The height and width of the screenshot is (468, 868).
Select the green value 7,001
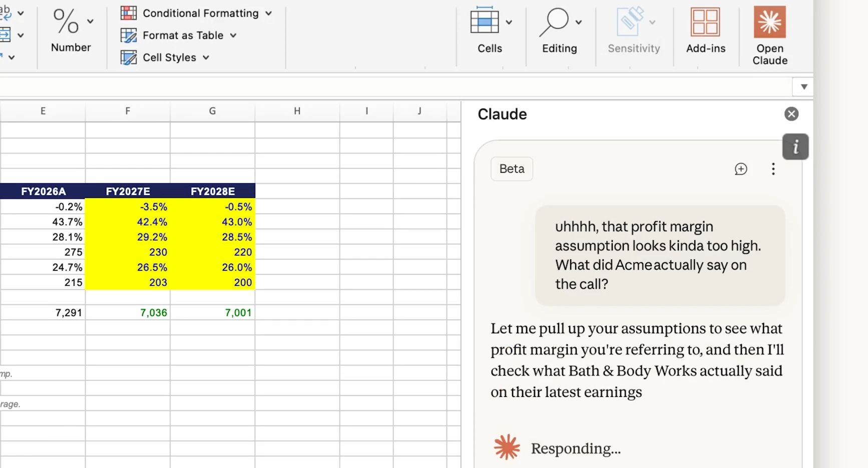(213, 313)
